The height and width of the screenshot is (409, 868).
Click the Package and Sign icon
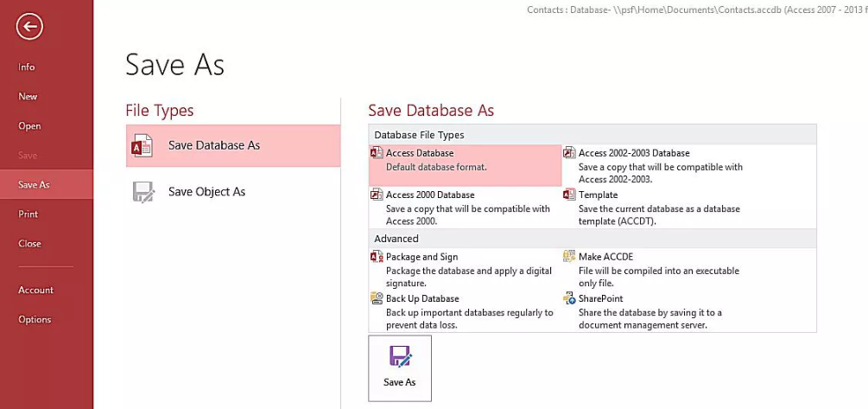click(377, 257)
